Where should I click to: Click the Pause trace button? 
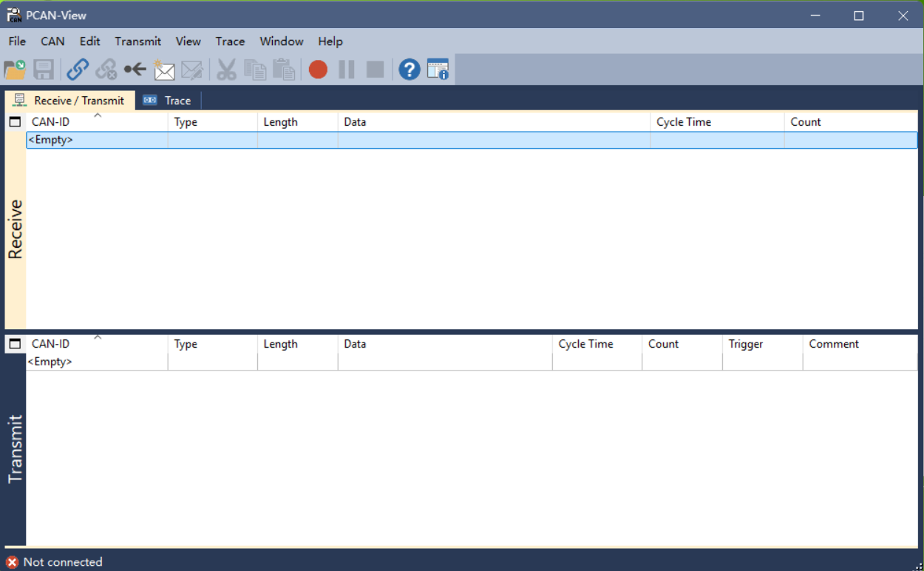(x=347, y=70)
